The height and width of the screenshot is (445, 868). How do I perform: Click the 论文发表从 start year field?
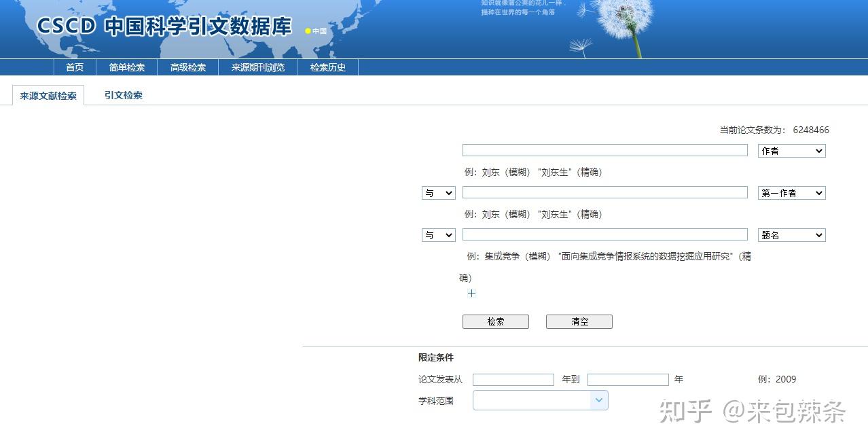[x=513, y=379]
